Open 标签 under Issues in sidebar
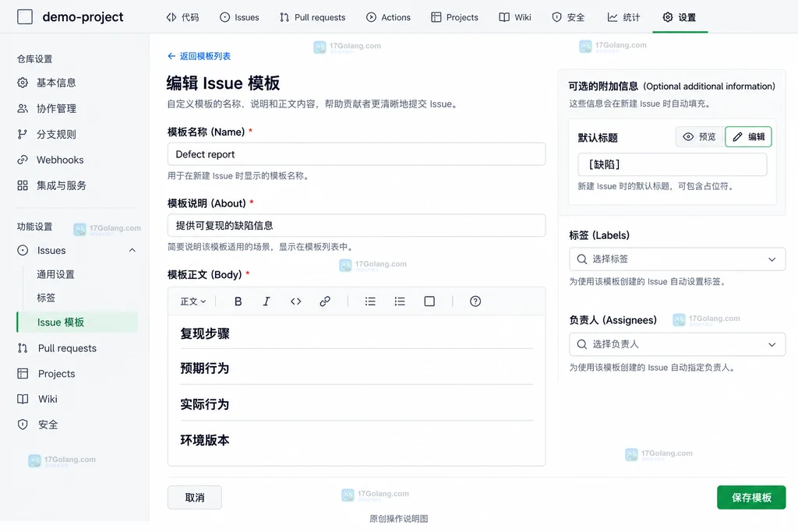This screenshot has width=798, height=532. tap(46, 298)
